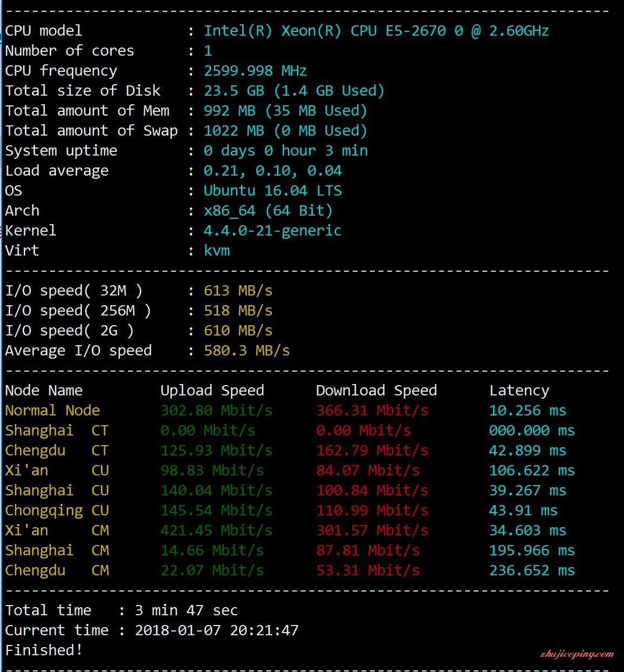Click the Average I/O speed value 580.3 MB/s
Screen dimensions: 624x672
(247, 351)
